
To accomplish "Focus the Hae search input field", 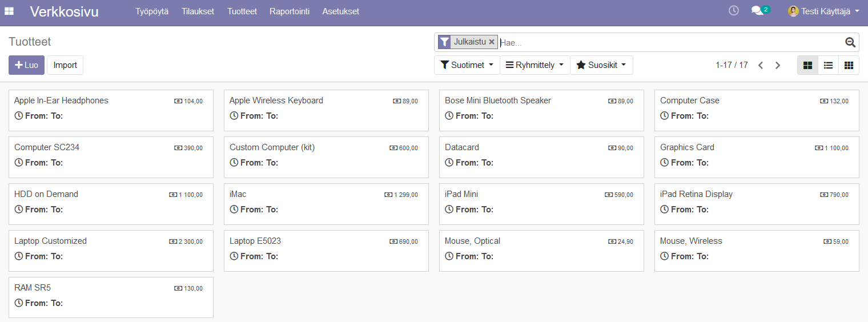I will point(671,42).
